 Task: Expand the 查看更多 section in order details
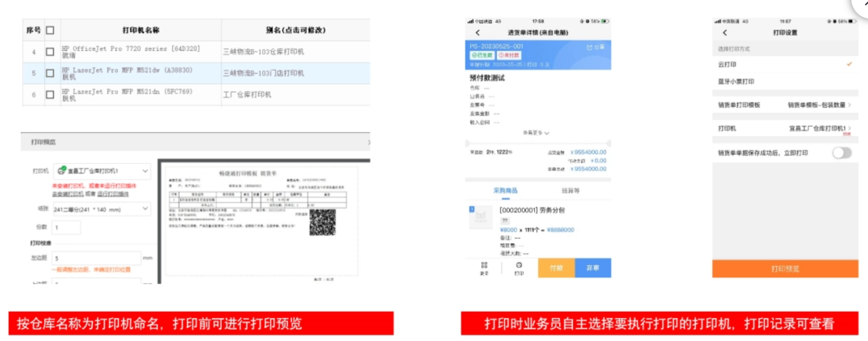coord(536,133)
